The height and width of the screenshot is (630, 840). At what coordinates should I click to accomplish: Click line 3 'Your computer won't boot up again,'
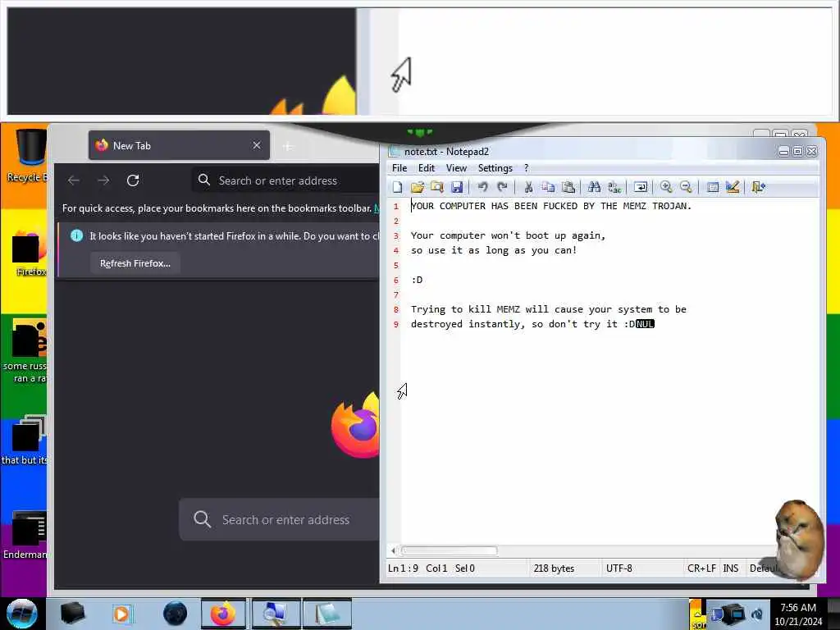[508, 235]
